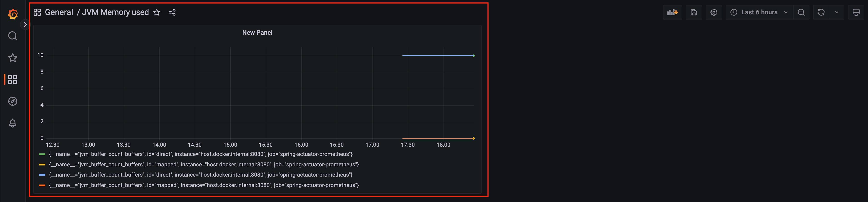Share the dashboard
The image size is (868, 202).
172,12
